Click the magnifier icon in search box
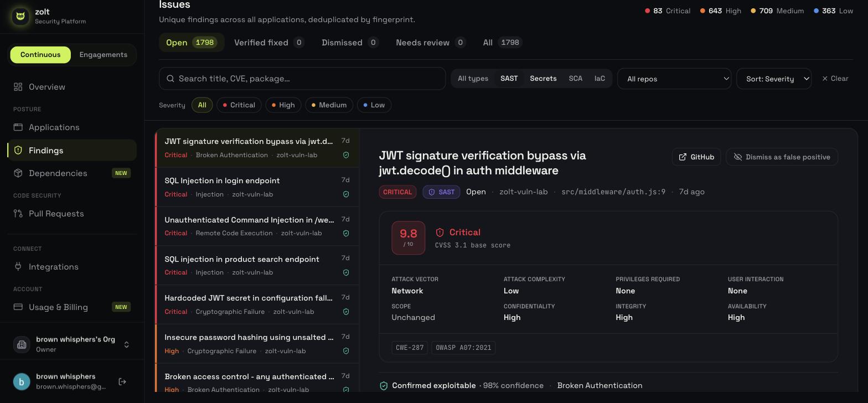The height and width of the screenshot is (403, 868). (x=171, y=79)
